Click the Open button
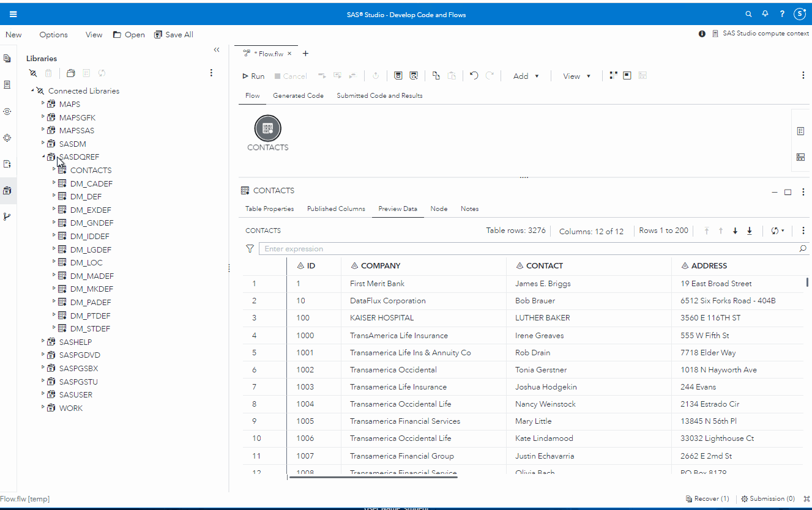 point(129,35)
